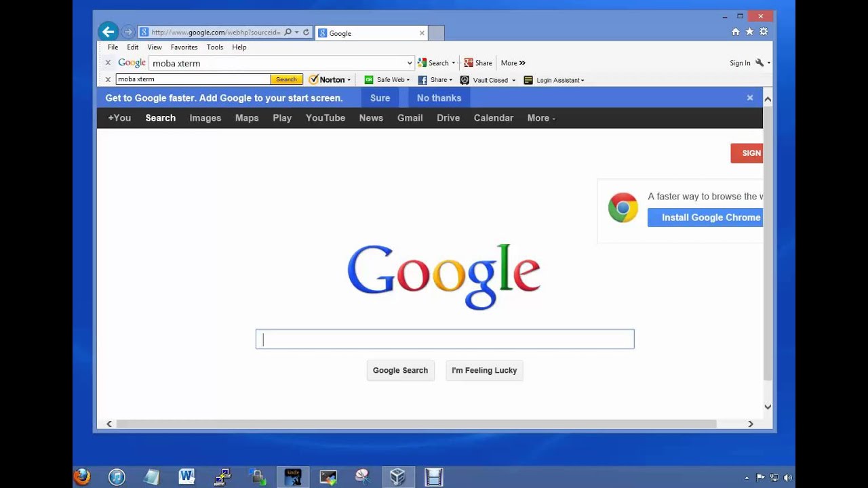Screen dimensions: 868x488
Task: Click No thanks on the Google banner
Action: click(x=439, y=98)
